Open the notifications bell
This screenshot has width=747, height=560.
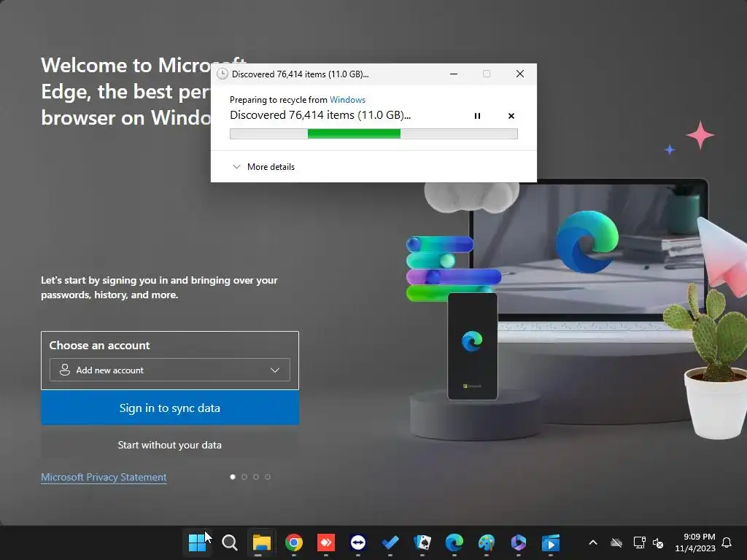coord(727,542)
